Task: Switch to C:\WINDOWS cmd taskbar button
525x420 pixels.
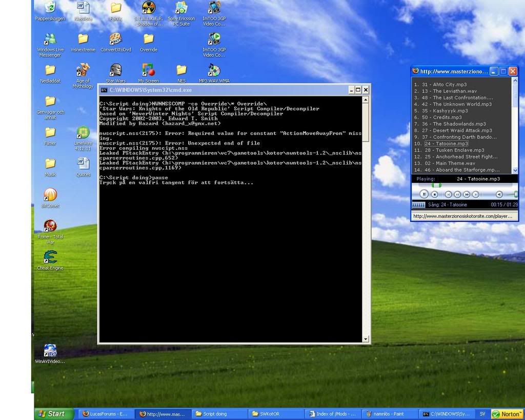Action: [447, 414]
